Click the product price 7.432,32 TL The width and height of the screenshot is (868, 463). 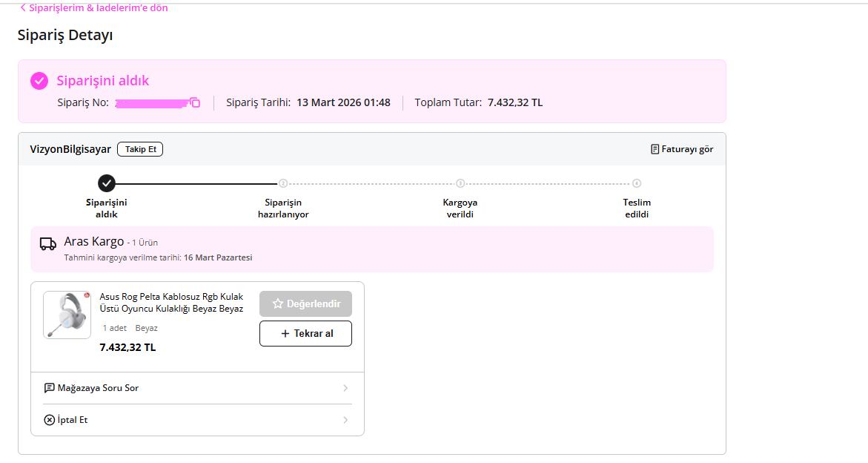pyautogui.click(x=128, y=347)
